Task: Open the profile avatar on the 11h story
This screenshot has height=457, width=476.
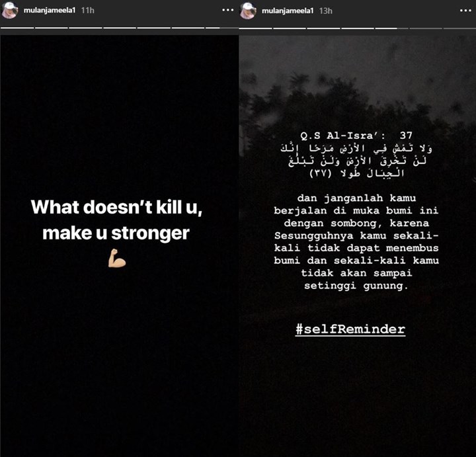Action: pos(10,11)
